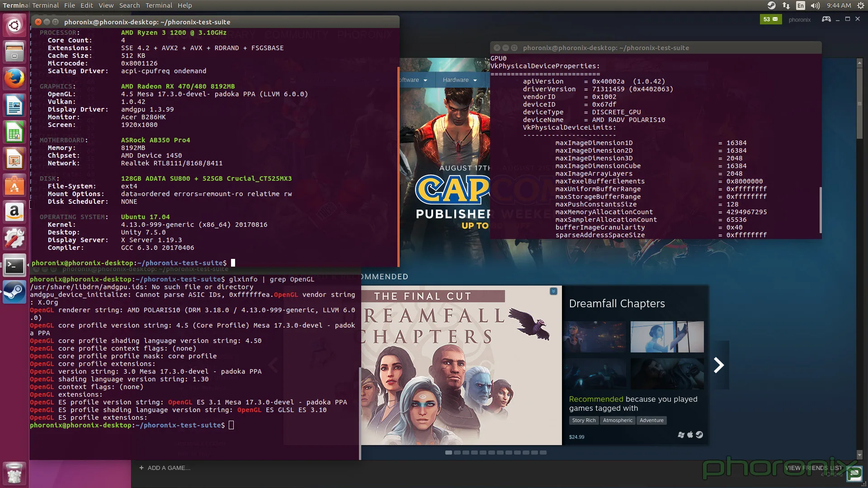Click the Dreamfall Chapters Final Cut banner
This screenshot has height=488, width=868.
461,365
